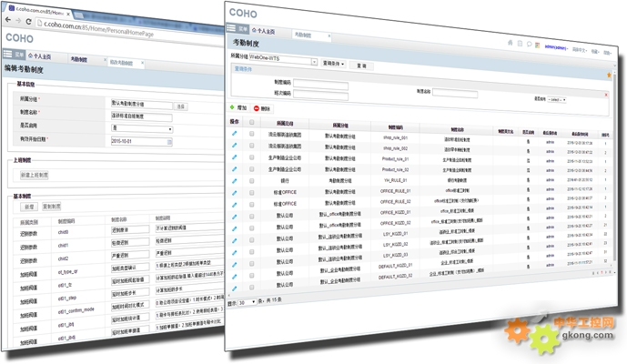This screenshot has height=364, width=627.
Task: Click the green 增加 add icon
Action: [233, 106]
